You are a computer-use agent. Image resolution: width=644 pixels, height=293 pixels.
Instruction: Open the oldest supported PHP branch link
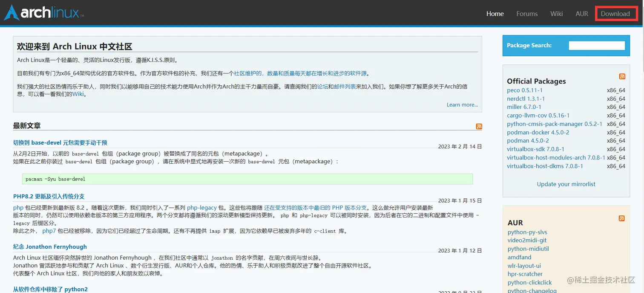[x=315, y=208]
